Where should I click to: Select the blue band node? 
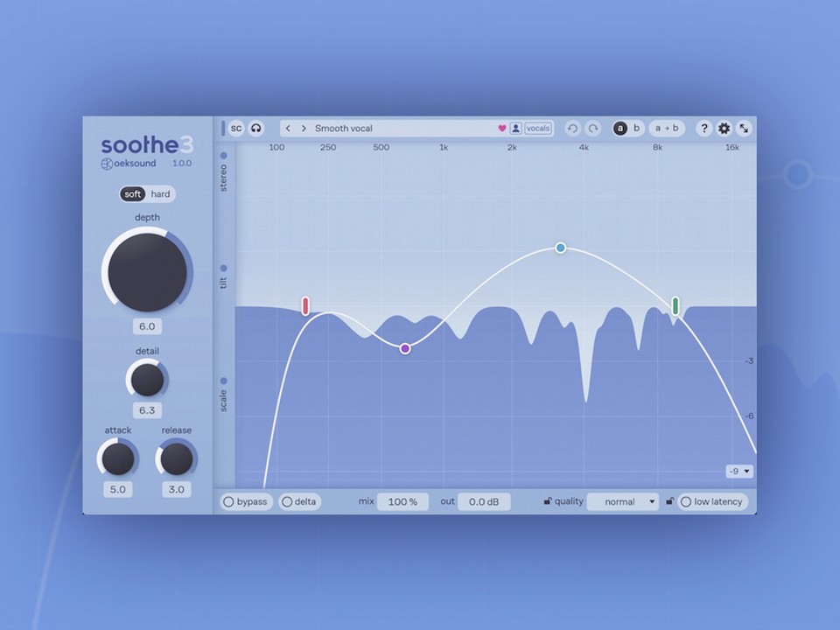click(560, 248)
